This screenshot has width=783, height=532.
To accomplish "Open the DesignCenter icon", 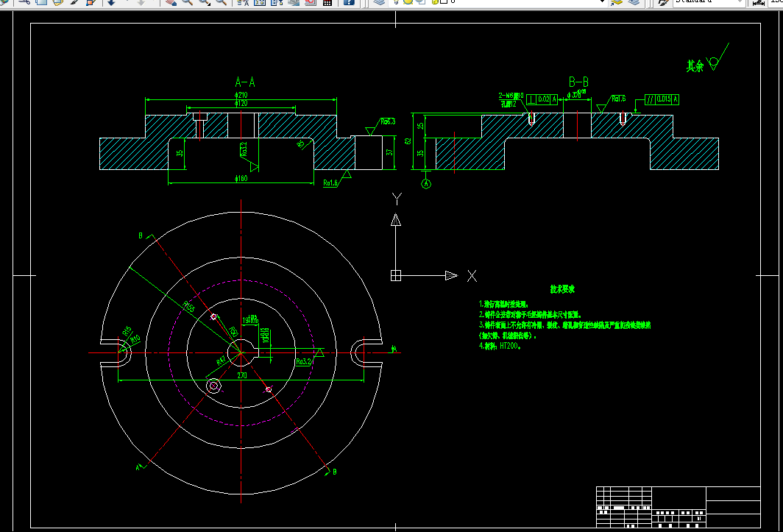I will (x=259, y=2).
